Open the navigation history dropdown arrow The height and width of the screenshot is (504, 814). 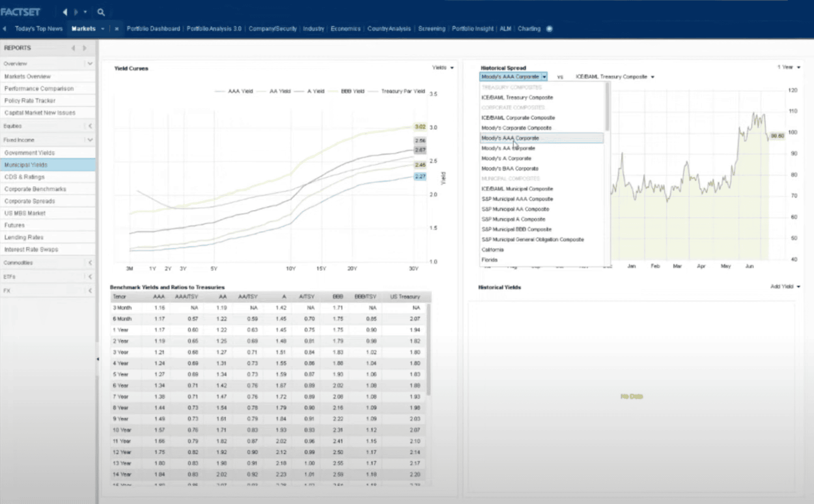[85, 12]
